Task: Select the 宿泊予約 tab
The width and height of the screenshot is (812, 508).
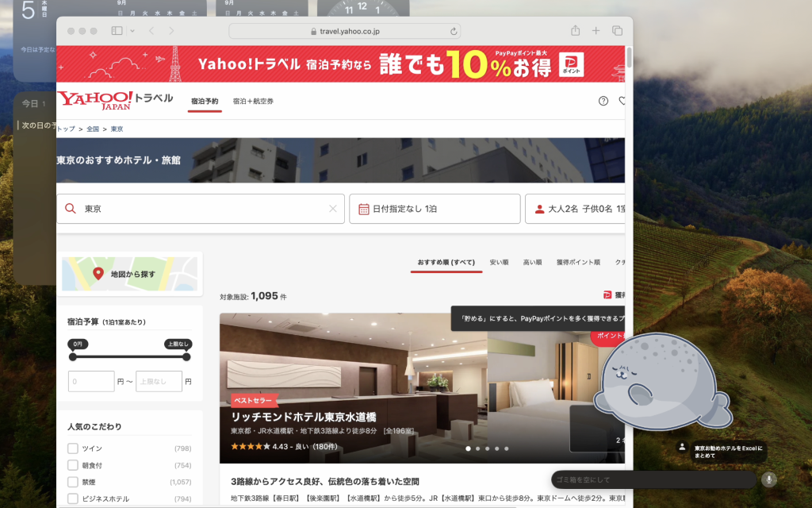Action: click(x=205, y=101)
